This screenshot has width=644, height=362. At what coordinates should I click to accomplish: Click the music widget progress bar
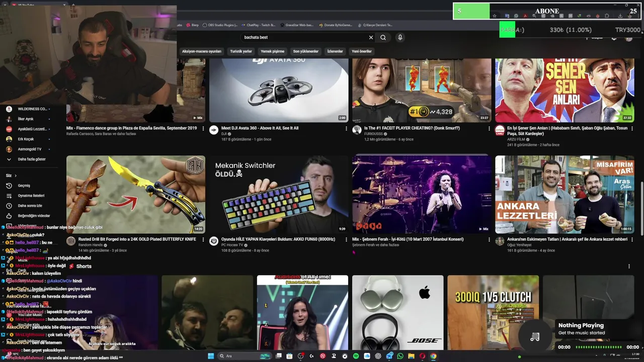click(x=598, y=347)
